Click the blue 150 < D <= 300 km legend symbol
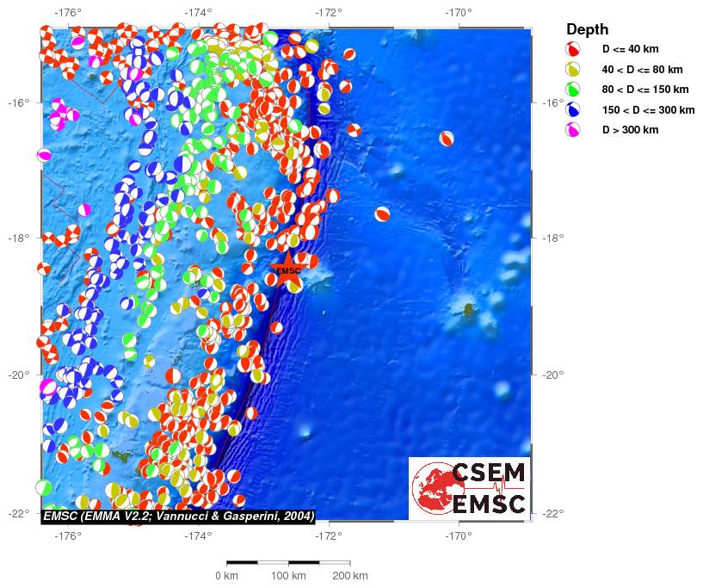This screenshot has width=703, height=588. [572, 109]
